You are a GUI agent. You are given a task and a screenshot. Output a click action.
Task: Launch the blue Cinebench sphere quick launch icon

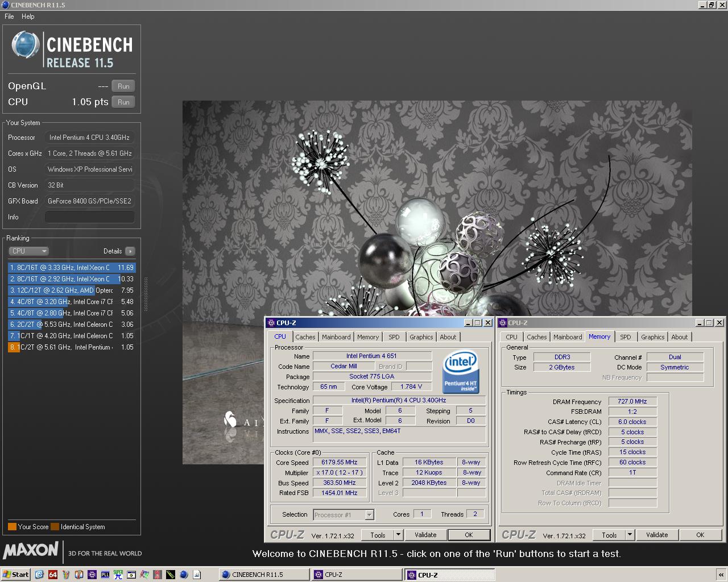tap(184, 575)
